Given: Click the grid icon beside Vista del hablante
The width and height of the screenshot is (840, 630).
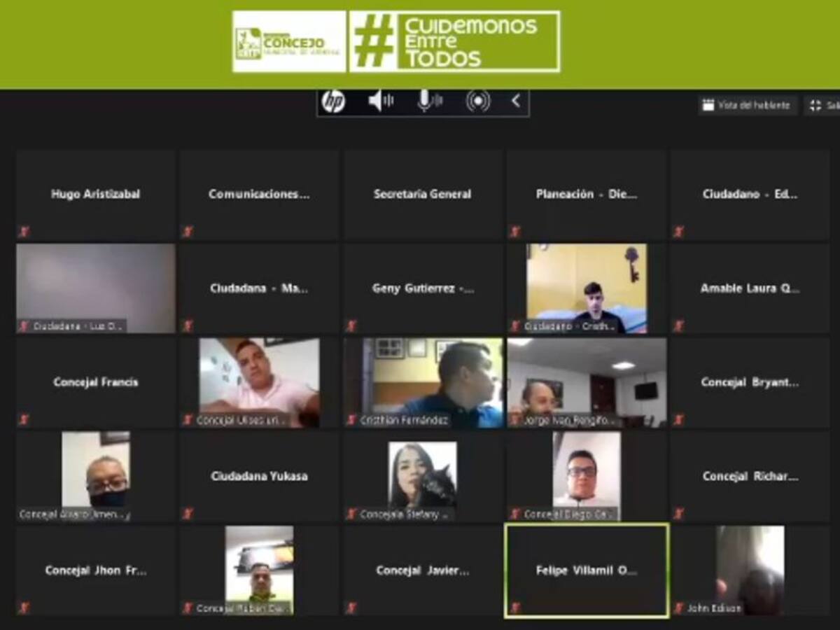Looking at the screenshot, I should coord(708,106).
